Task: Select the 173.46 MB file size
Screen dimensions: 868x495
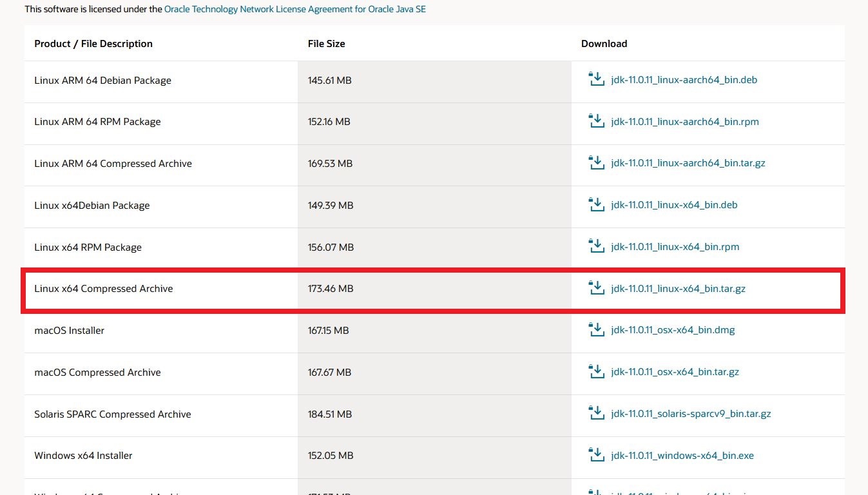Action: click(x=331, y=289)
